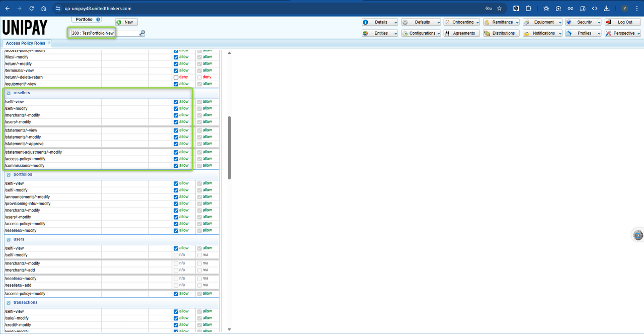The image size is (644, 334).
Task: Select the /statements/~modify row label
Action: (23, 137)
